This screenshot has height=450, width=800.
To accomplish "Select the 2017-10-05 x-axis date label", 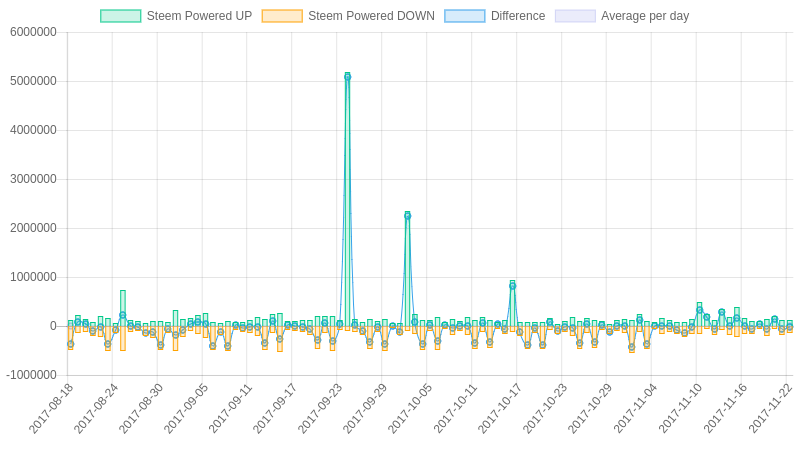I will tap(409, 409).
